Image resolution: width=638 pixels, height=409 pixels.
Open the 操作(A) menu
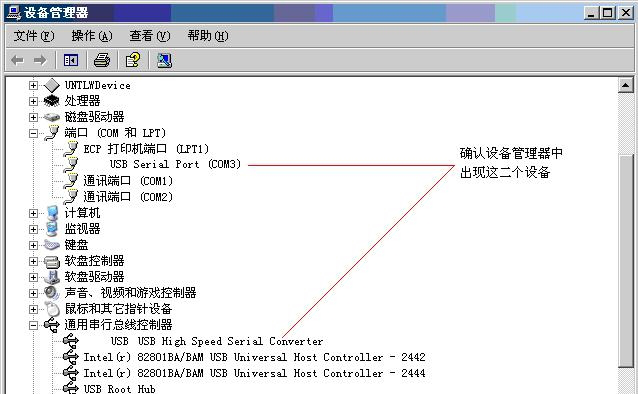point(92,36)
